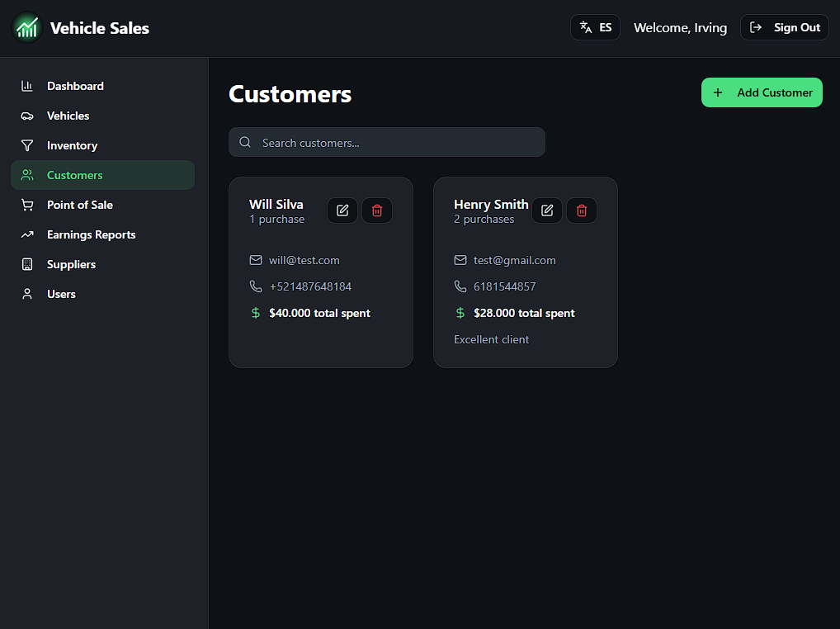Click the Henry Smith name
Viewport: 840px width, 629px height.
[491, 204]
